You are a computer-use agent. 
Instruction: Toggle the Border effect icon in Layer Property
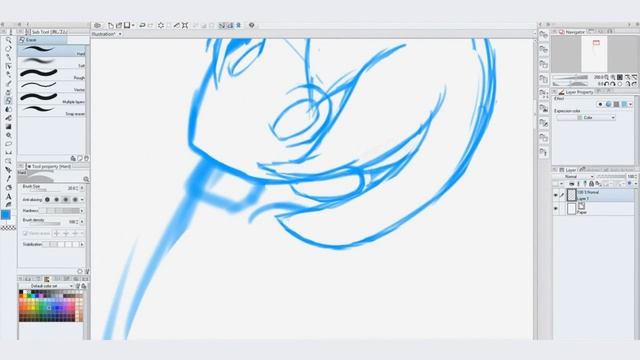coord(600,104)
